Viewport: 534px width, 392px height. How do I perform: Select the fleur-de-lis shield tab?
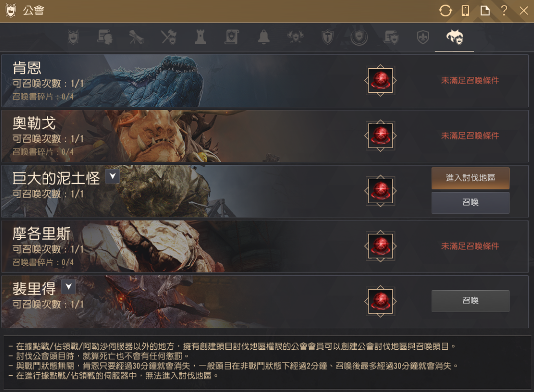422,37
